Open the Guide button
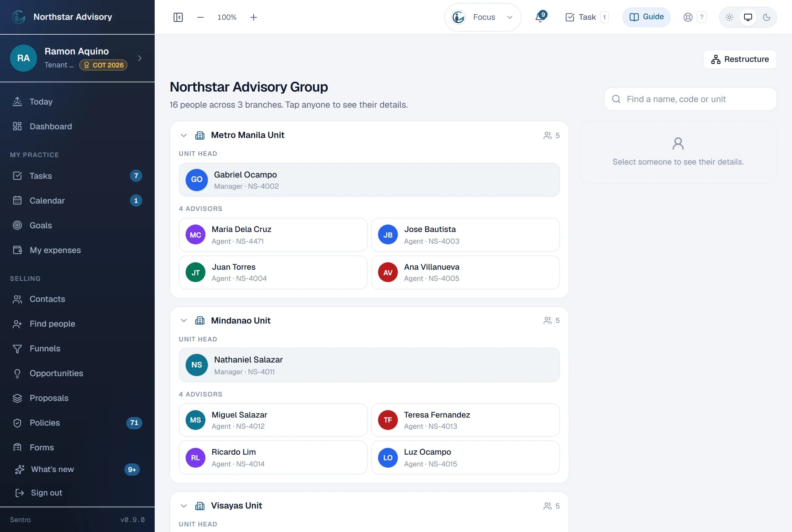 tap(646, 17)
